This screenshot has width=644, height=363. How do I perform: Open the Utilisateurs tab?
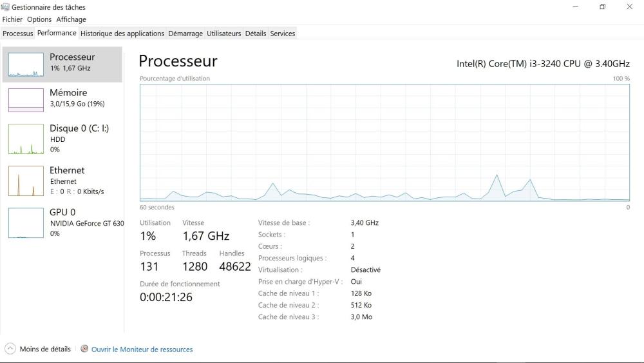click(x=223, y=34)
